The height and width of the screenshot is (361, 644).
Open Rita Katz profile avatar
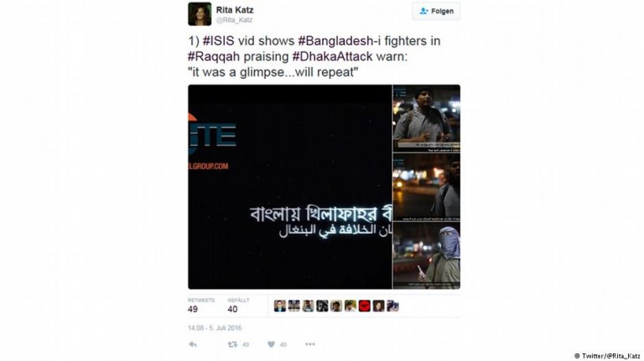[200, 14]
